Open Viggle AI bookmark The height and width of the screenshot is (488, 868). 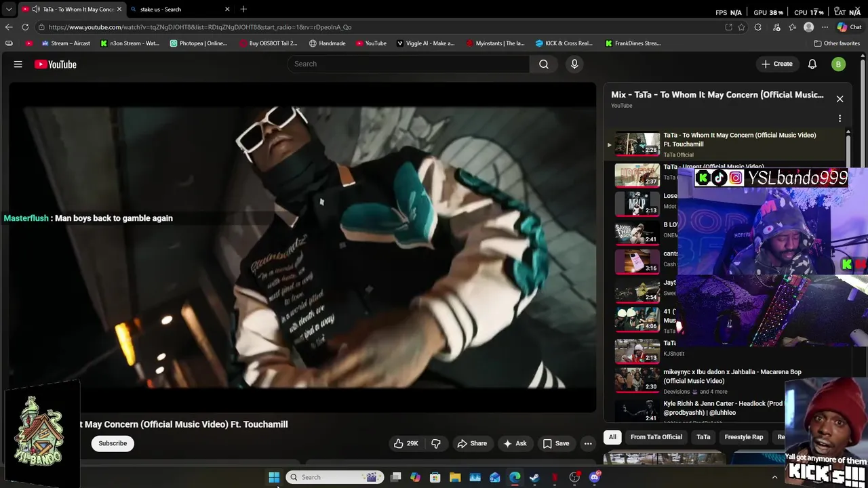coord(425,43)
